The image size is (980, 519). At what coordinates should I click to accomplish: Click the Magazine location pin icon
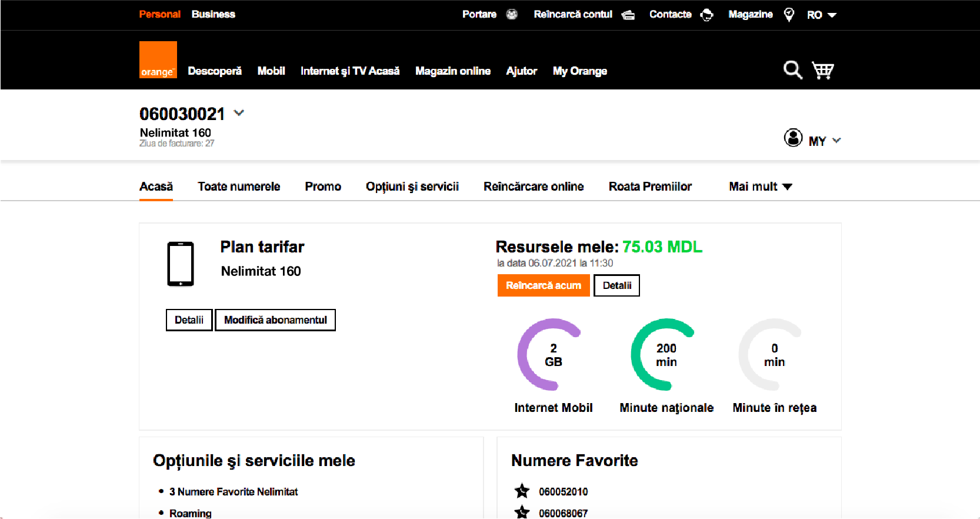coord(789,15)
